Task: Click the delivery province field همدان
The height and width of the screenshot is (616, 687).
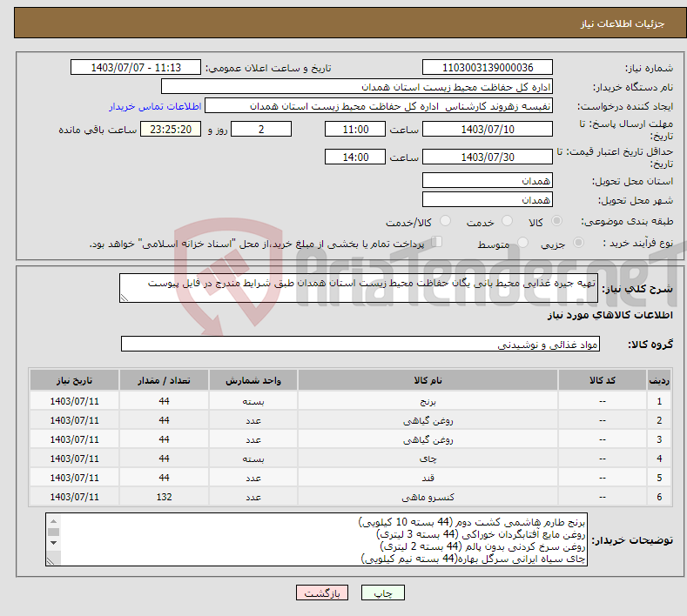Action: [488, 180]
